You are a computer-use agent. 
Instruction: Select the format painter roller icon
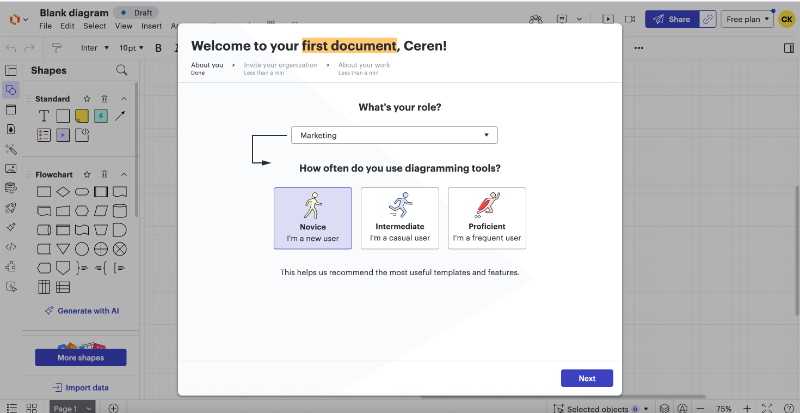pos(57,48)
